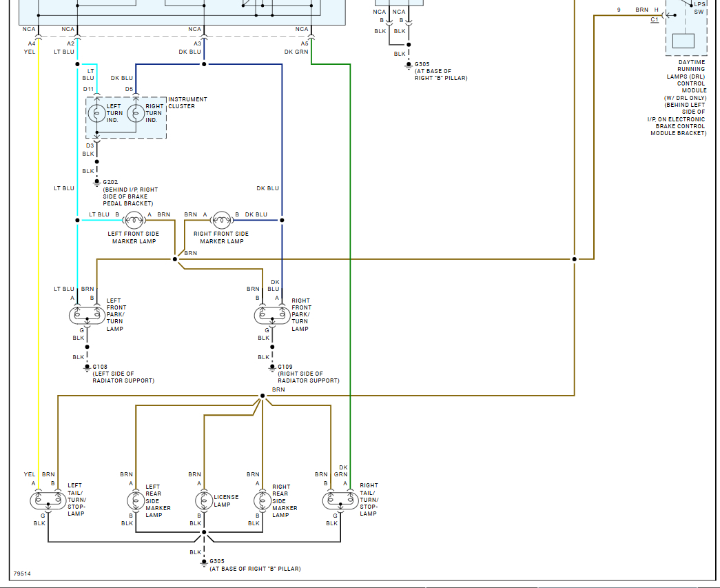The width and height of the screenshot is (720, 588).
Task: Click the G305 ground symbol below the license lamp
Action: 204,562
